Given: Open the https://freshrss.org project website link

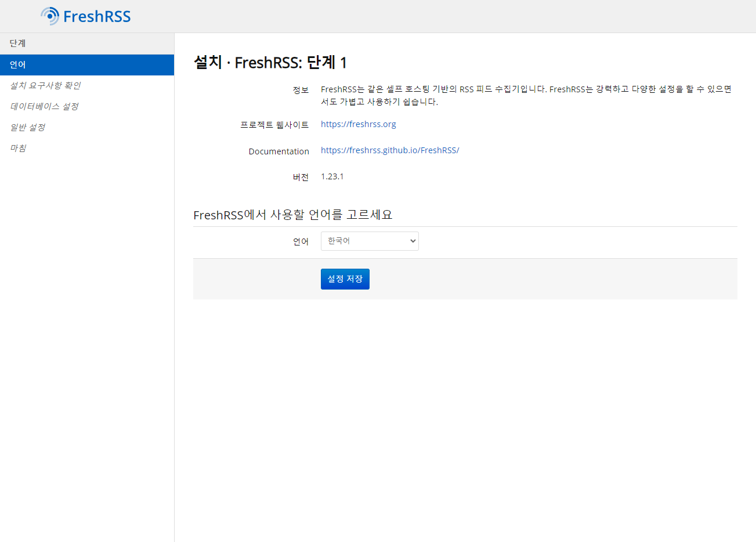Looking at the screenshot, I should tap(359, 124).
